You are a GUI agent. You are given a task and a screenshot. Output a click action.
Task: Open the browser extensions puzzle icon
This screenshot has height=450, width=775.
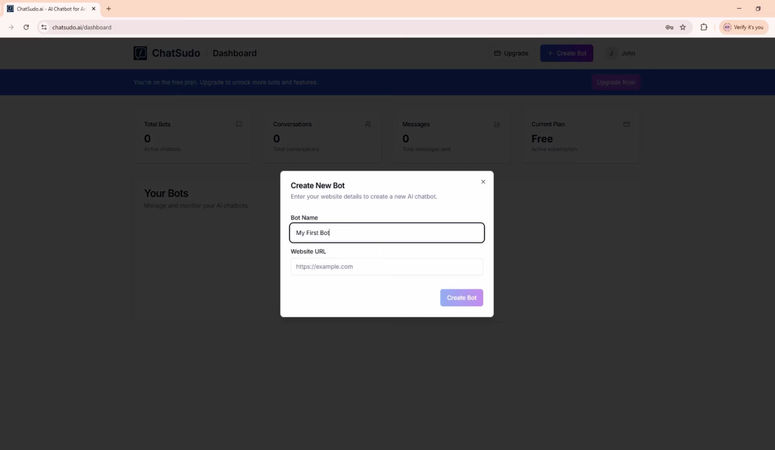(704, 27)
